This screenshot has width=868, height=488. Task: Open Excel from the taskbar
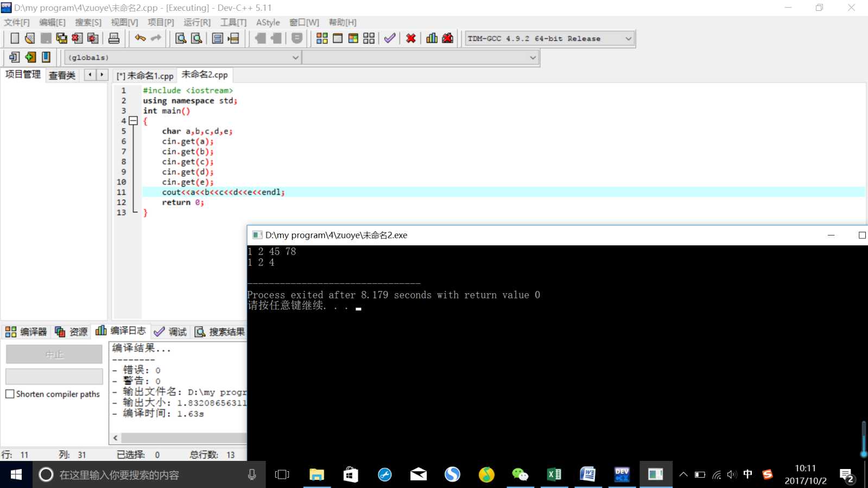(554, 475)
